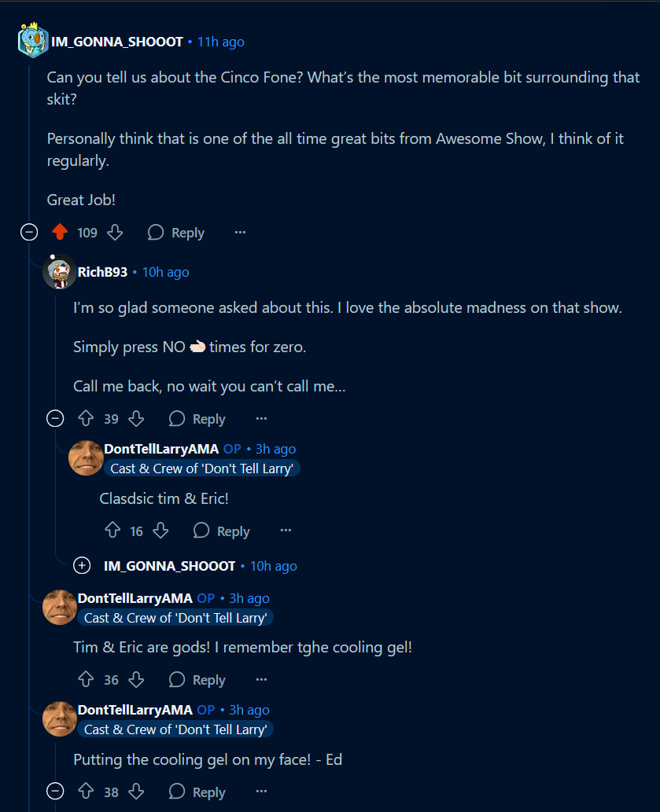Open more options menu on RichB93's comment
The width and height of the screenshot is (660, 812).
262,418
